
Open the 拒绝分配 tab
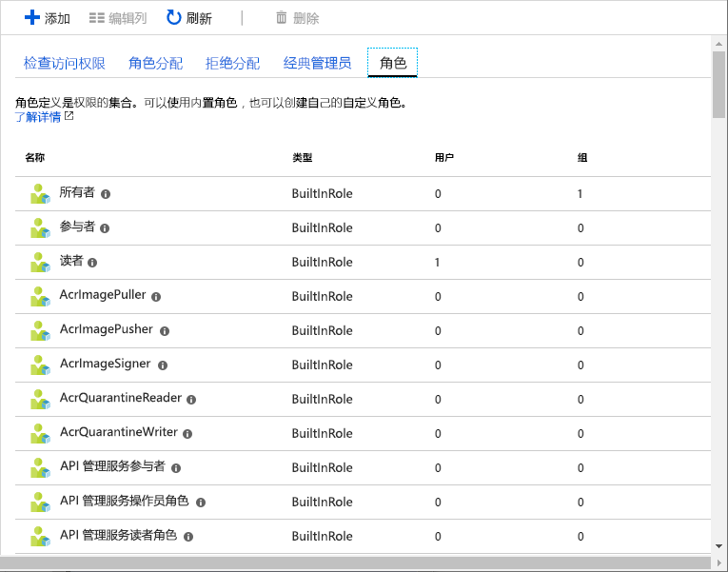pyautogui.click(x=232, y=63)
